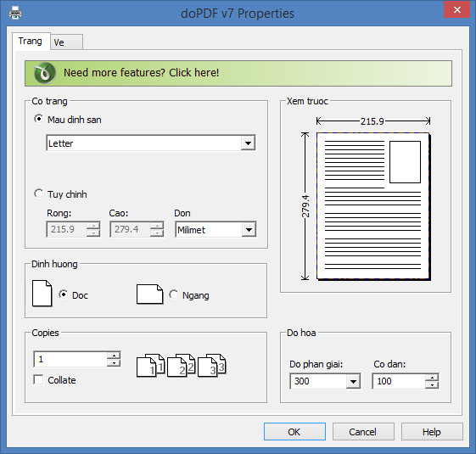This screenshot has width=476, height=454.
Task: Enable the Collate checkbox
Action: tap(38, 379)
